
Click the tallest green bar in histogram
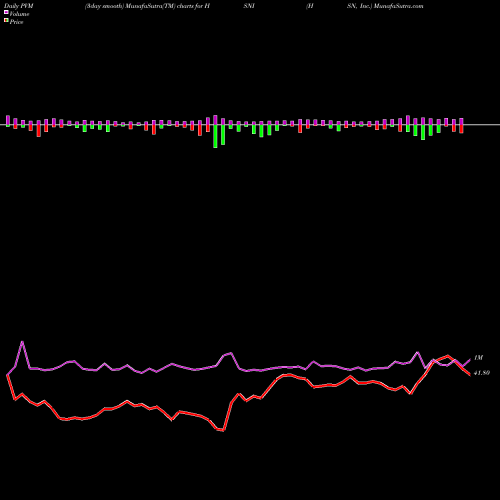215,136
